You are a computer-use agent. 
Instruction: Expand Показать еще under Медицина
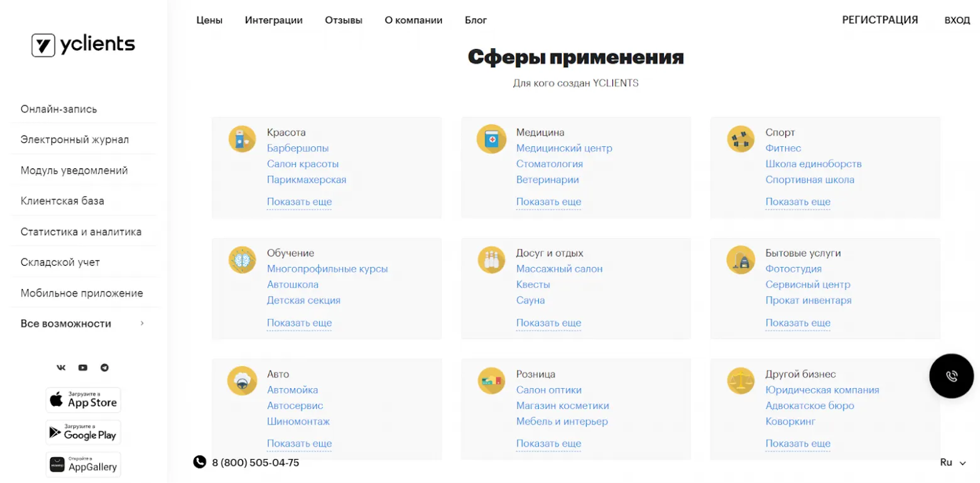coord(548,202)
